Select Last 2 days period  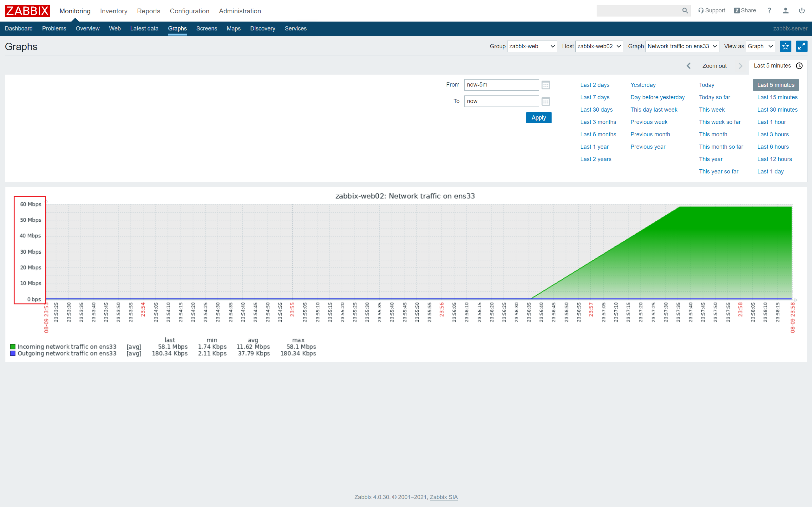pyautogui.click(x=595, y=85)
